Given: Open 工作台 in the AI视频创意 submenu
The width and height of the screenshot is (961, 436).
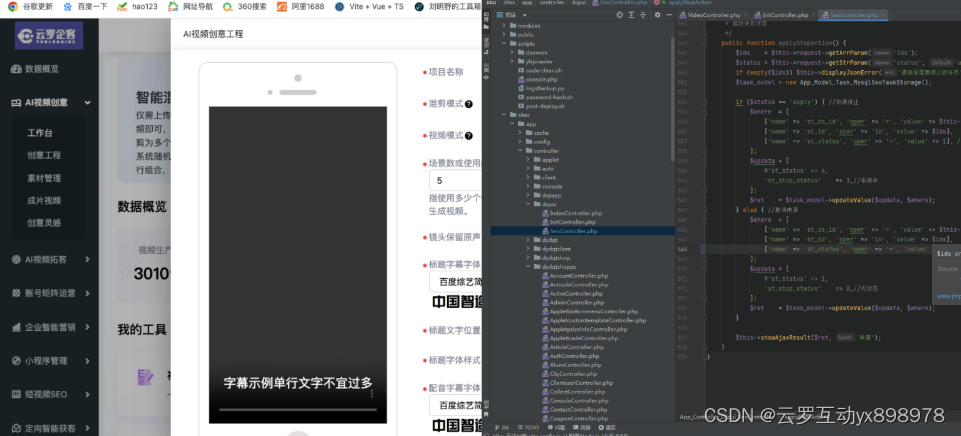Looking at the screenshot, I should pyautogui.click(x=39, y=133).
